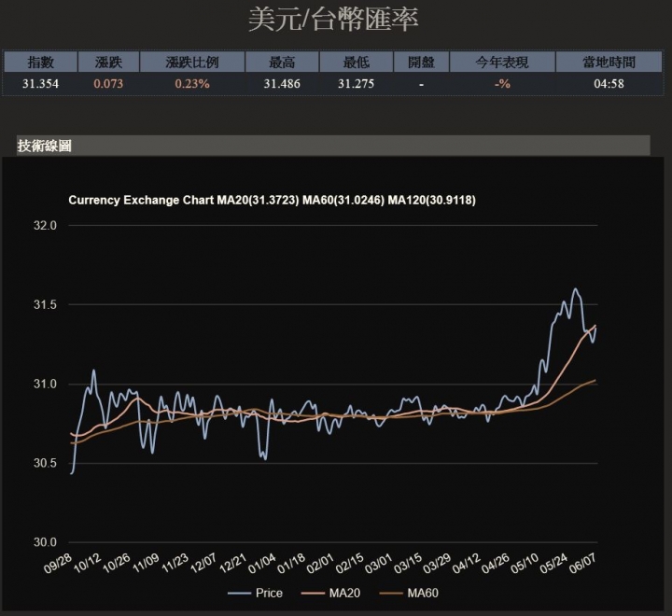Click the 03/15 date axis label
This screenshot has height=616, width=672.
click(407, 563)
